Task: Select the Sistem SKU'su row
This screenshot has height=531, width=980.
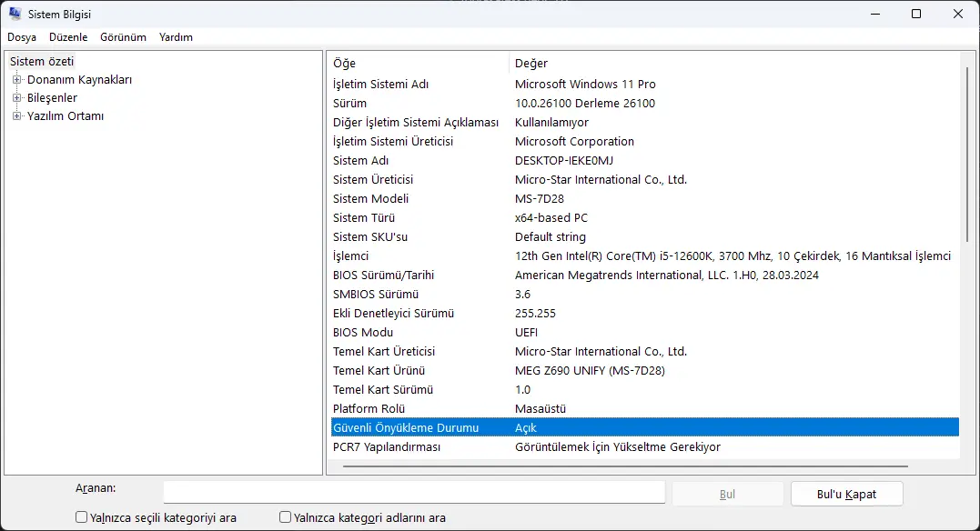Action: (645, 236)
